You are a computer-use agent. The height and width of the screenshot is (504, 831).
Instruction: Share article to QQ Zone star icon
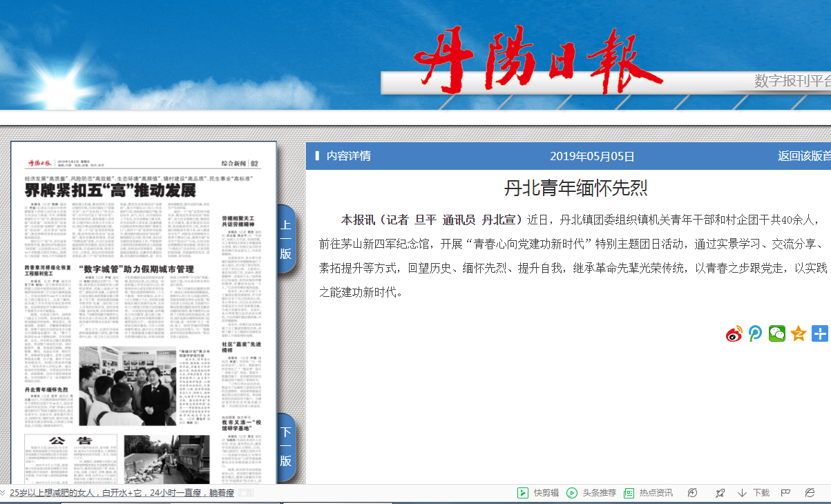click(799, 334)
